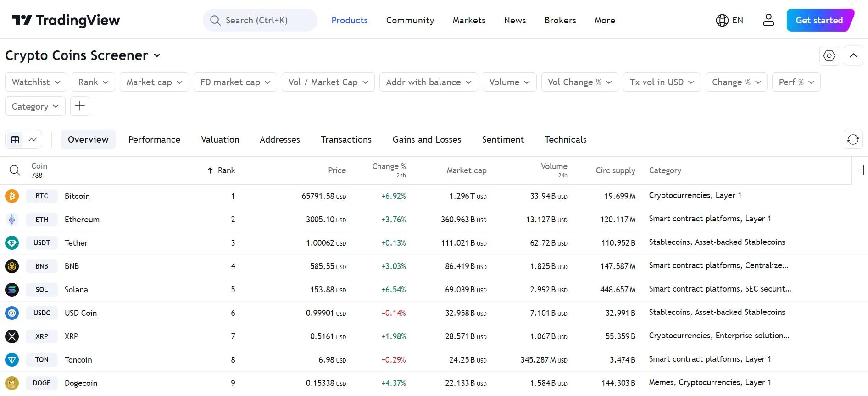
Task: Sort by the Volume 24h column header
Action: (x=554, y=170)
